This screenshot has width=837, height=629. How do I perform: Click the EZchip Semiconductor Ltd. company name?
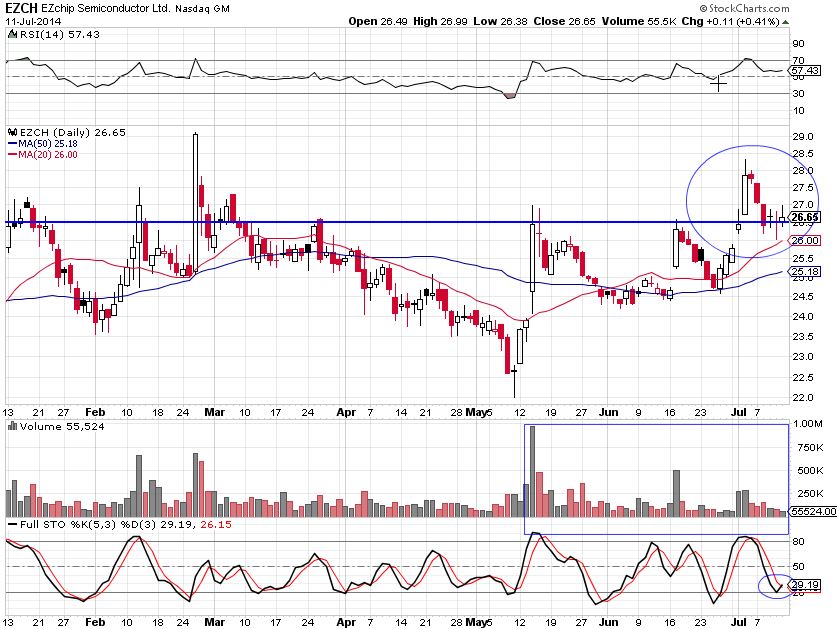pos(106,9)
